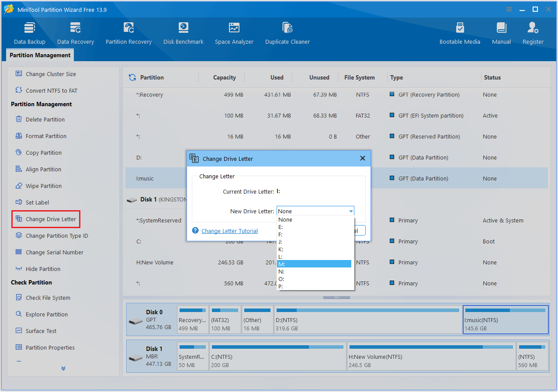Click Change Drive Letter in sidebar
The height and width of the screenshot is (392, 558).
tap(46, 219)
